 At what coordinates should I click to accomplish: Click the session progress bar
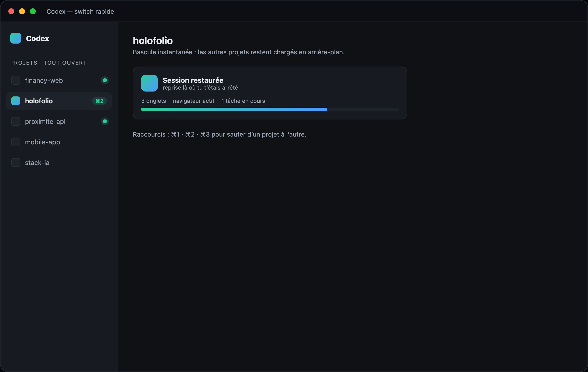tap(270, 109)
